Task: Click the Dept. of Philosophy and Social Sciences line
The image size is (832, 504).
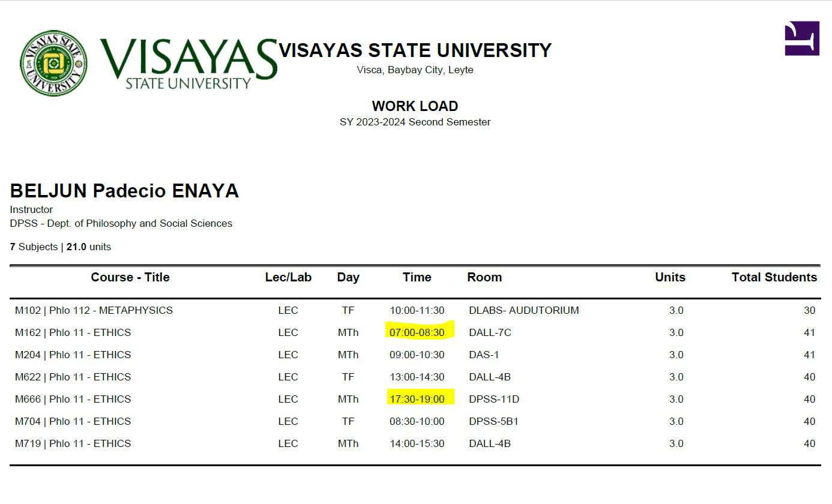Action: pos(121,223)
